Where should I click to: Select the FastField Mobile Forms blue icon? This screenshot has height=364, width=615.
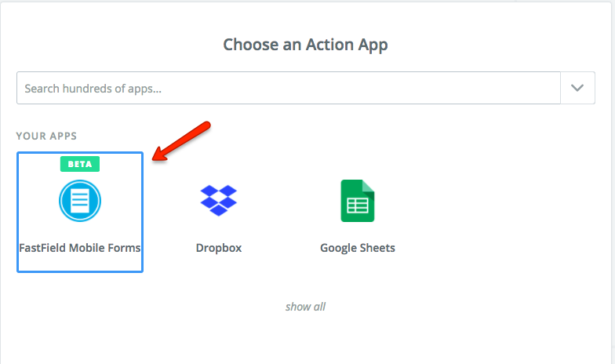(x=80, y=200)
